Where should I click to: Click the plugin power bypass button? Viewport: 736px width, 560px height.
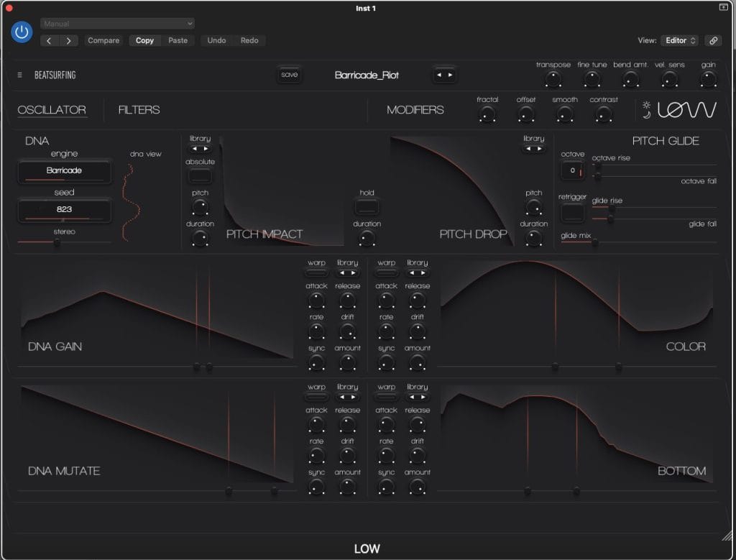(x=22, y=32)
